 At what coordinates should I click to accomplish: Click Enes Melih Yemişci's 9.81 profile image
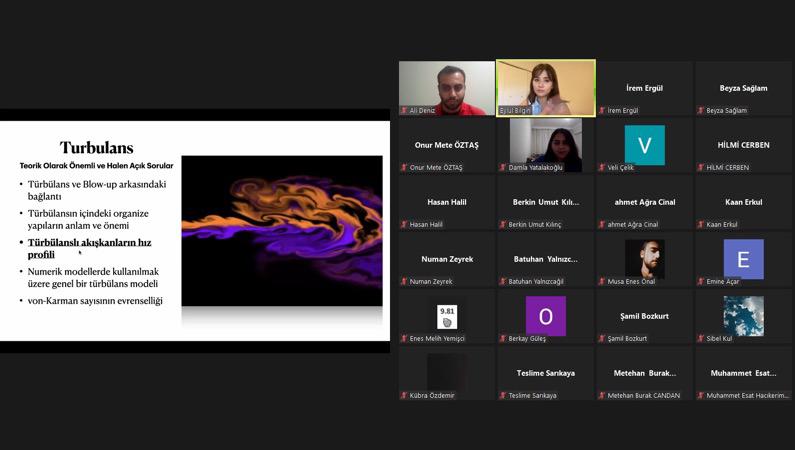tap(447, 316)
